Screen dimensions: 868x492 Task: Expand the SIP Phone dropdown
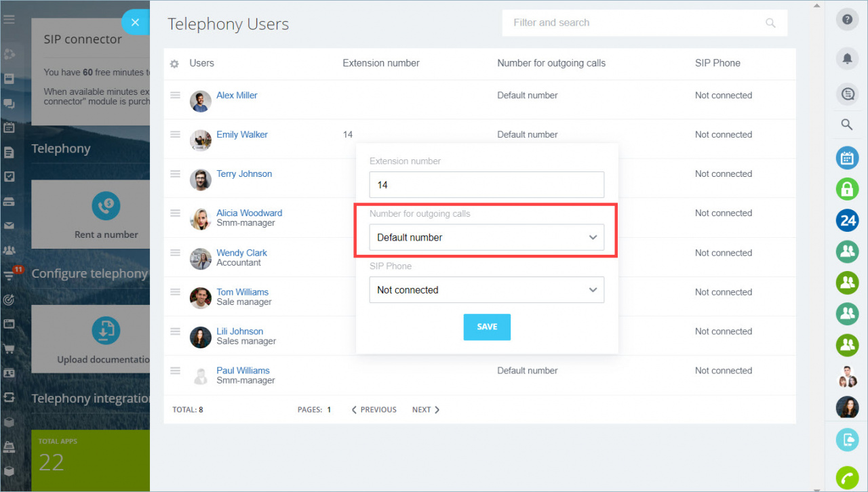pyautogui.click(x=486, y=290)
